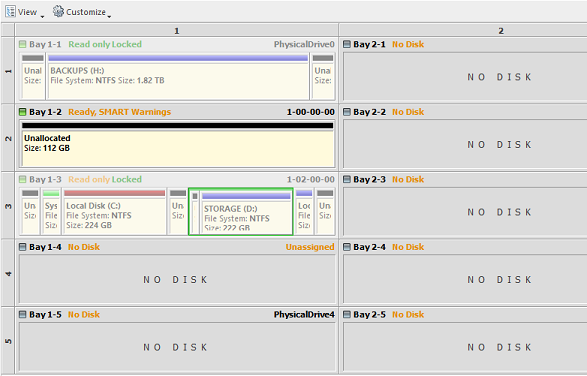Click the BACKUPS (H:) purple partition bar
Image resolution: width=587 pixels, height=376 pixels.
178,58
